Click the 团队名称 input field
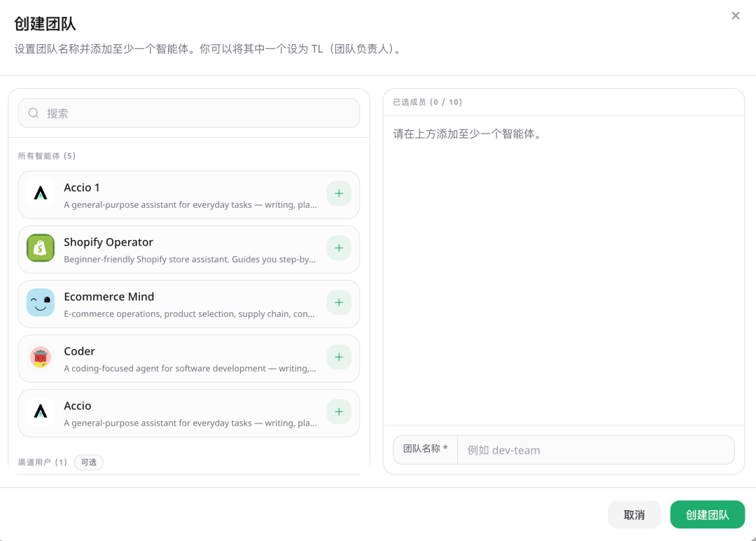 [595, 449]
